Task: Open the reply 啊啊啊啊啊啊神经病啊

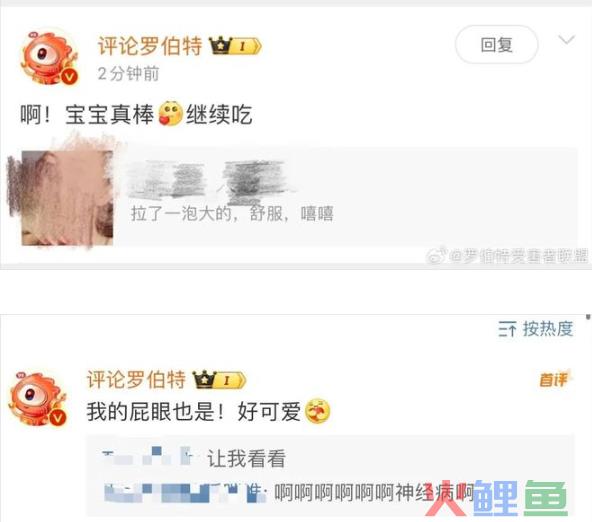Action: [374, 493]
